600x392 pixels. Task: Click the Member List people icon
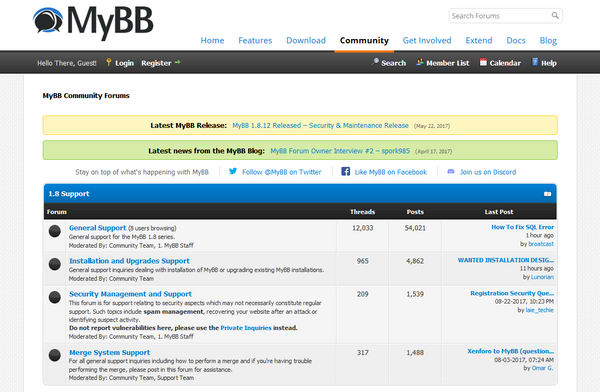(x=420, y=62)
